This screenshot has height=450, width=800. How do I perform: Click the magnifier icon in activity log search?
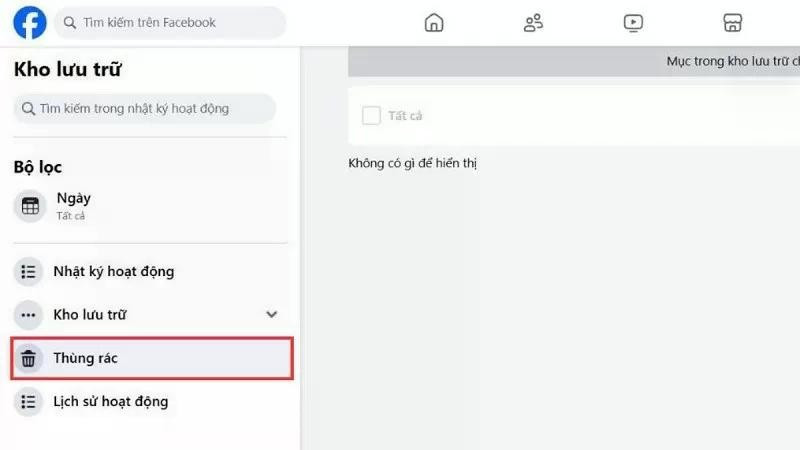tap(29, 108)
